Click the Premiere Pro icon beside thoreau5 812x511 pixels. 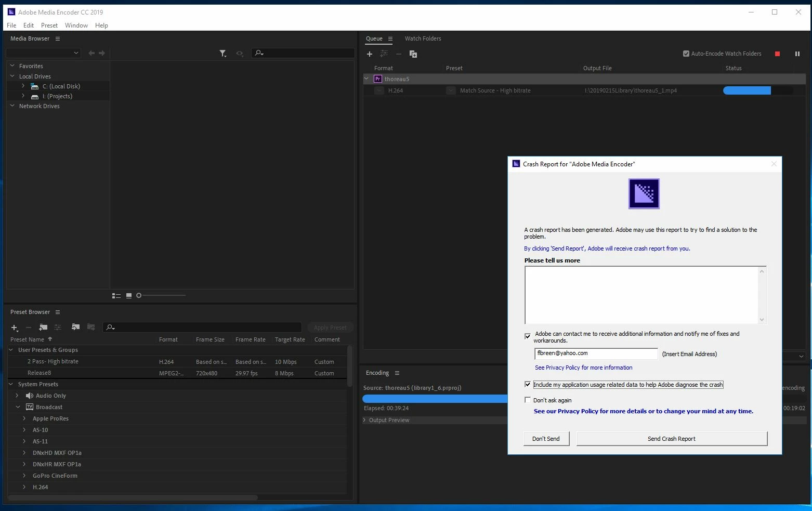tap(378, 79)
